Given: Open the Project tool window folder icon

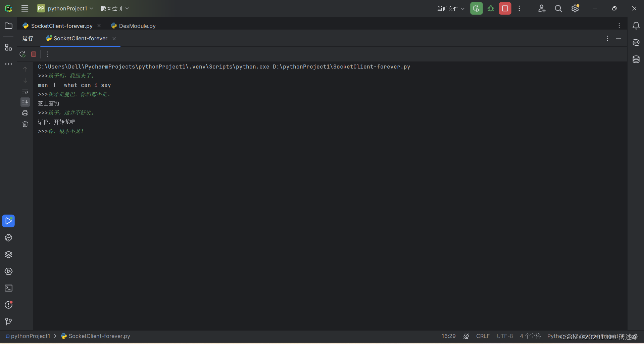Looking at the screenshot, I should point(8,26).
